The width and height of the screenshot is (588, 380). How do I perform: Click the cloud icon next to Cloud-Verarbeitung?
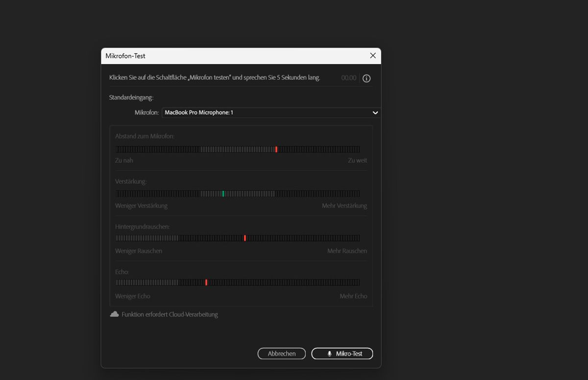click(x=114, y=314)
